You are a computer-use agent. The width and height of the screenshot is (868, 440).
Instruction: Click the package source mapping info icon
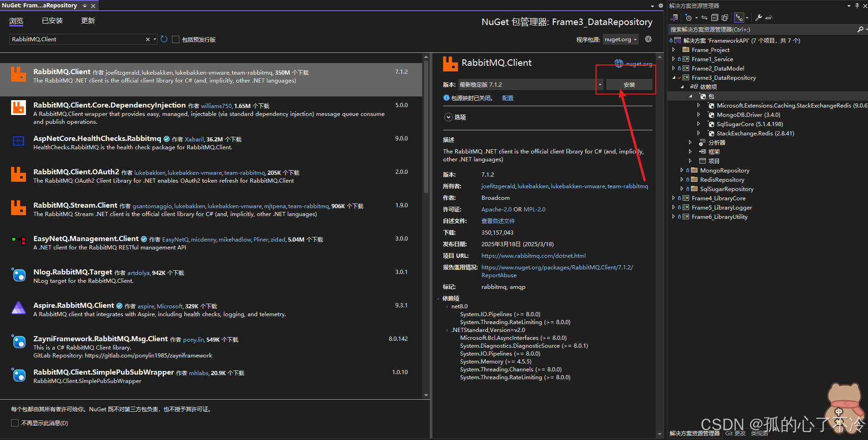pos(446,98)
